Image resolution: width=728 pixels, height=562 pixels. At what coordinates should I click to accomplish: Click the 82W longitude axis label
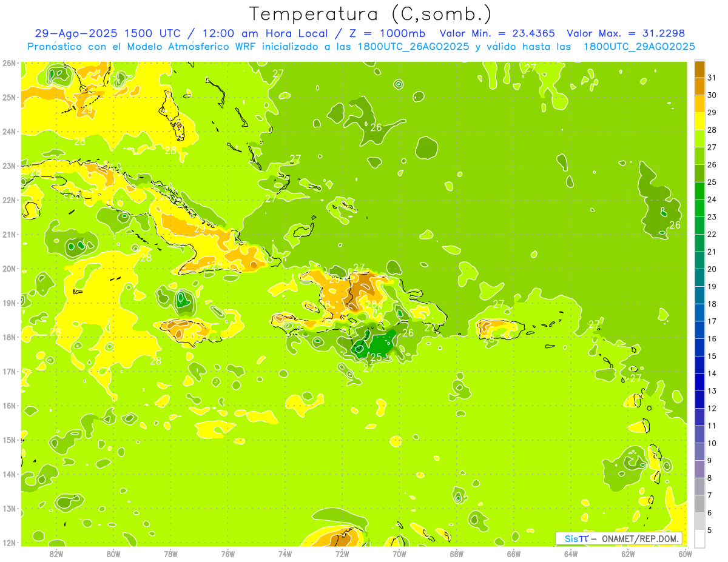(56, 554)
